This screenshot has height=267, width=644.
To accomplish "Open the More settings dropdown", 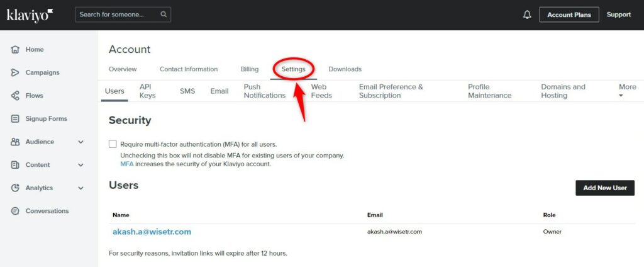I will (627, 91).
